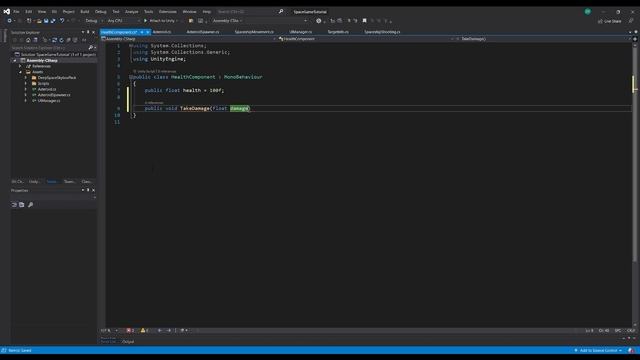
Task: Open the View menu
Action: coord(42,11)
